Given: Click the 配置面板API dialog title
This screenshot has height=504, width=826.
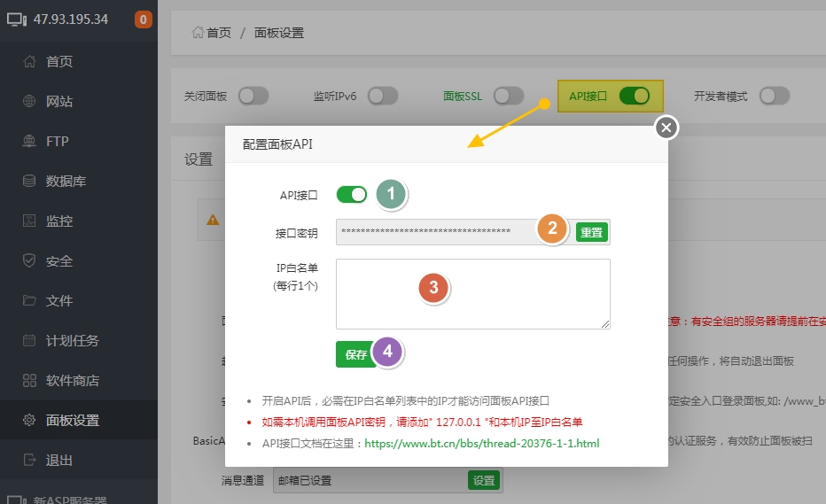Looking at the screenshot, I should tap(277, 144).
